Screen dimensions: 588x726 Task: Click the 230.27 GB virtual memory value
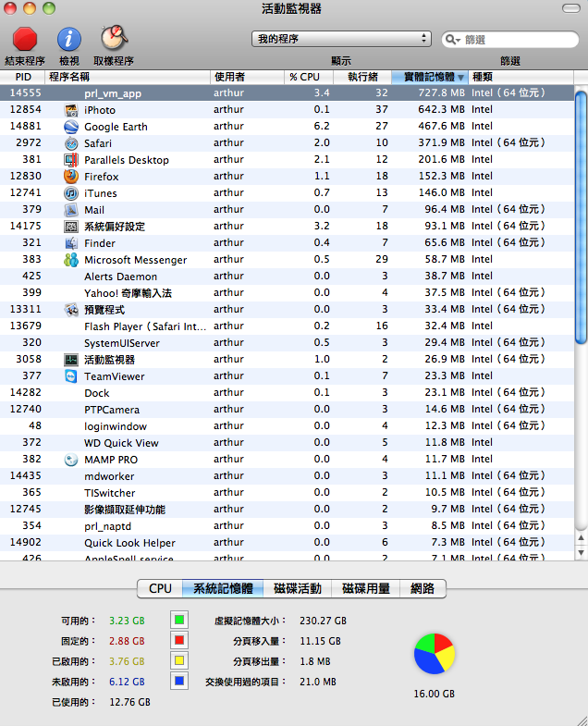[x=324, y=621]
